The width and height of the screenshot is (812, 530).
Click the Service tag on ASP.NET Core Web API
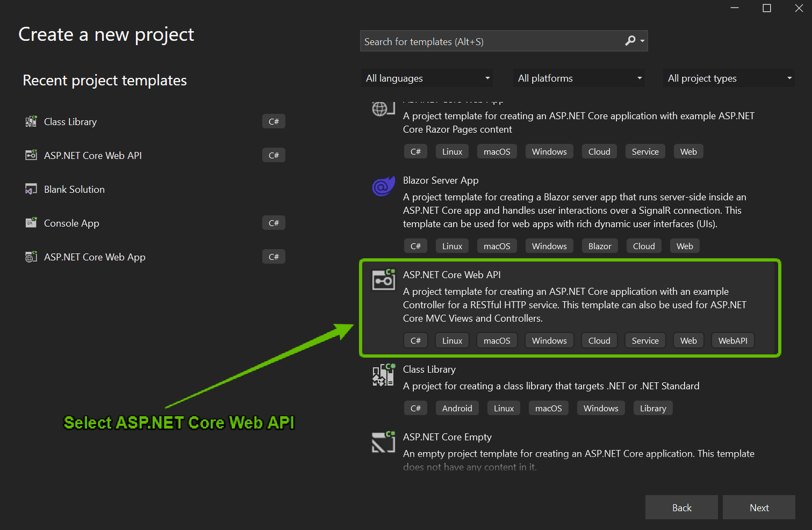tap(645, 340)
